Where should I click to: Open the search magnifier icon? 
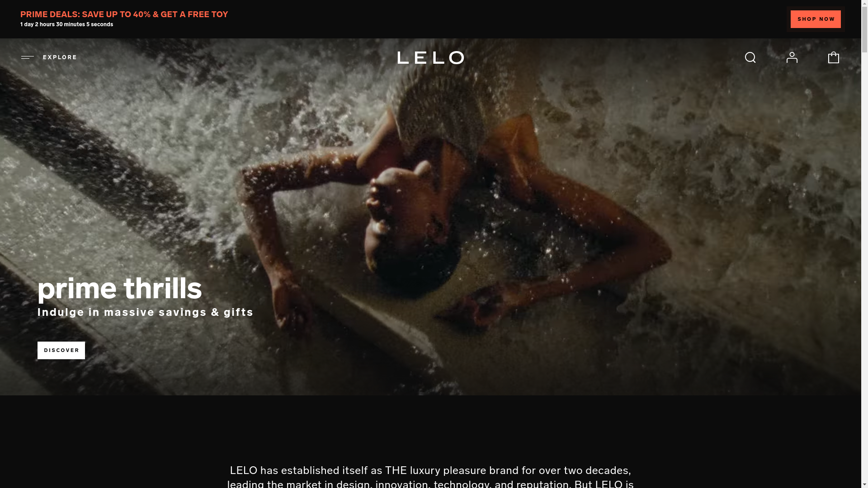750,57
